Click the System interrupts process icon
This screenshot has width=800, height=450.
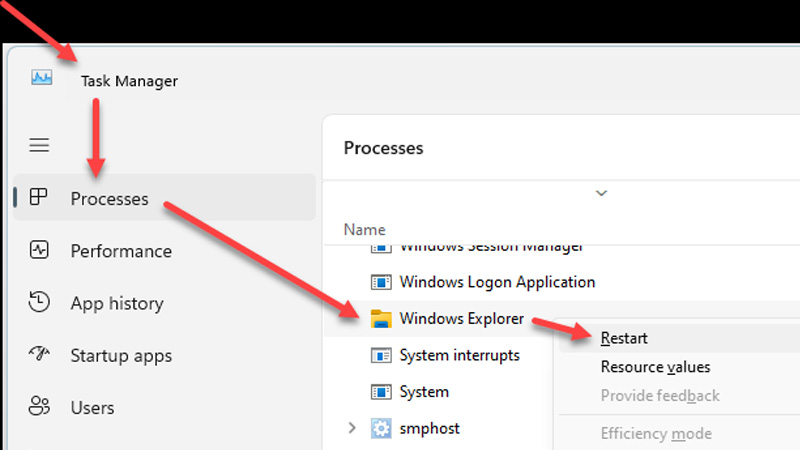pyautogui.click(x=381, y=355)
